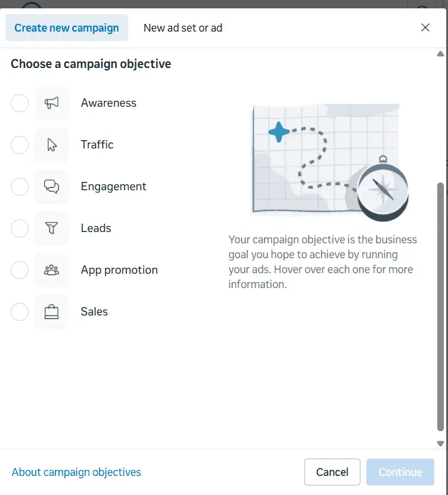Click the Traffic cursor icon
Viewport: 448px width, 495px height.
pos(52,145)
